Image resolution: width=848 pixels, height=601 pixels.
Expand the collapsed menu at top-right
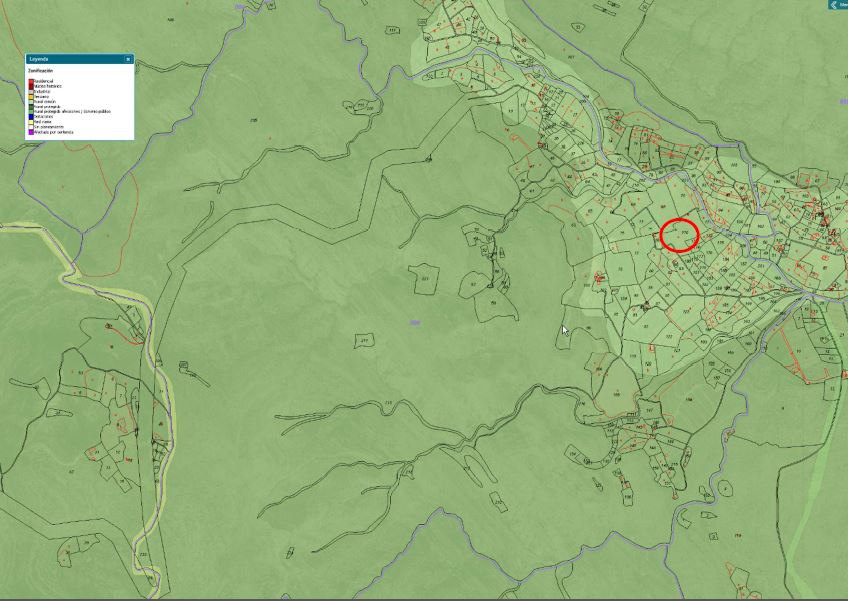837,4
